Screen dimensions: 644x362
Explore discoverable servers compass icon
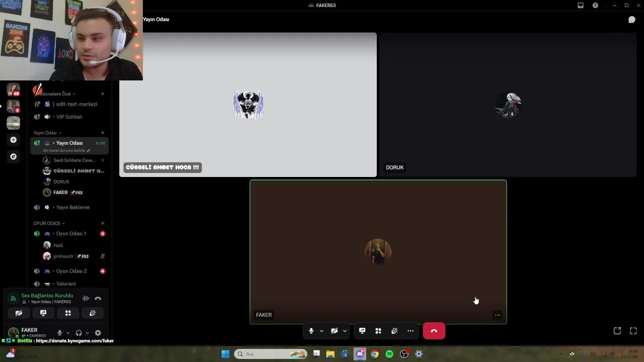click(14, 156)
